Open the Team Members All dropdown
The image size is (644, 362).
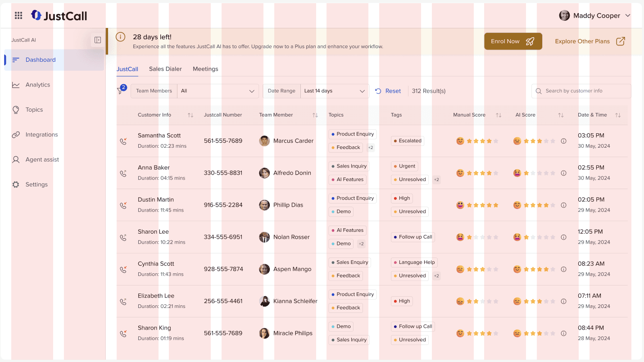click(218, 91)
